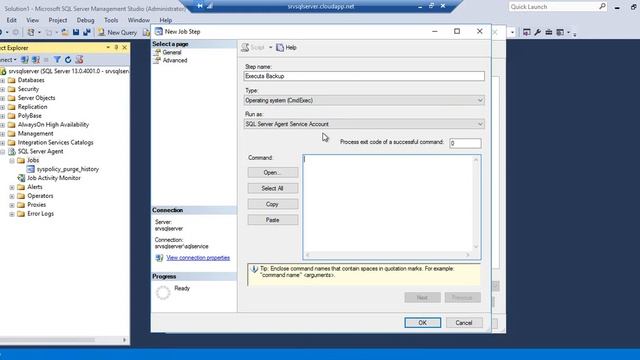The image size is (640, 360).
Task: Click the Toolbox icon in the toolbar
Action: 549,32
